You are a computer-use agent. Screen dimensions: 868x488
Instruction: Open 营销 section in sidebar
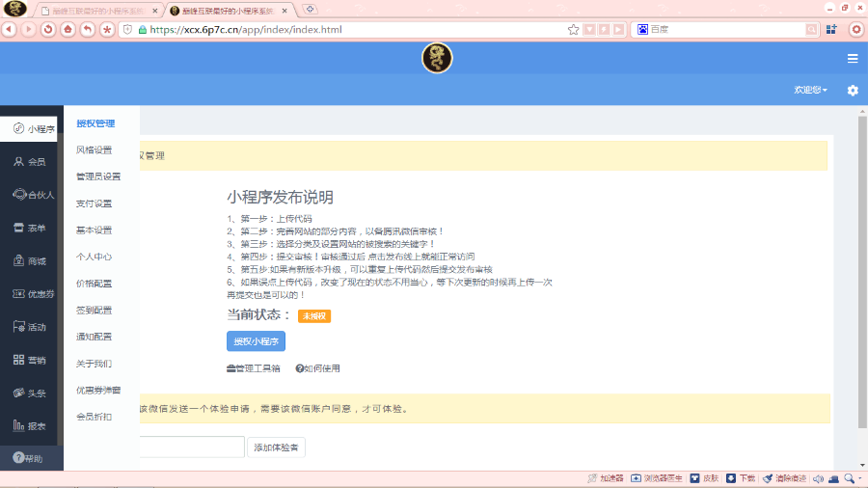29,360
